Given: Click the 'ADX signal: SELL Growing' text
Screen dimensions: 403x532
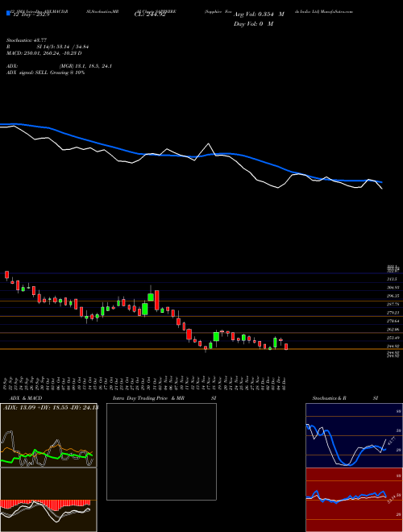Looking at the screenshot, I should [x=45, y=73].
